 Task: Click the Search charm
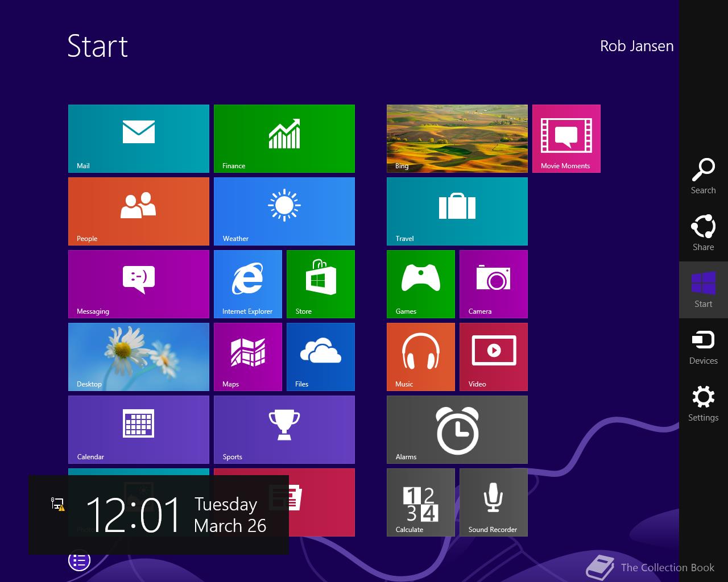[704, 176]
